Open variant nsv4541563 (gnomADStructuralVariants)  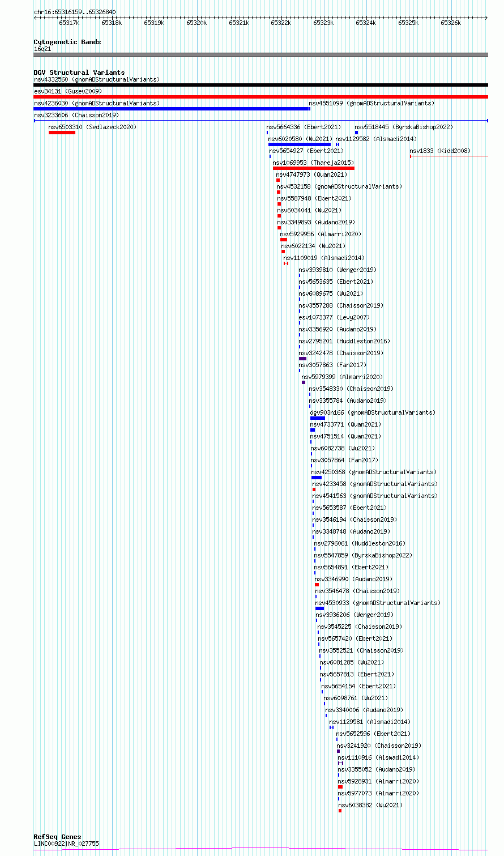pyautogui.click(x=375, y=496)
